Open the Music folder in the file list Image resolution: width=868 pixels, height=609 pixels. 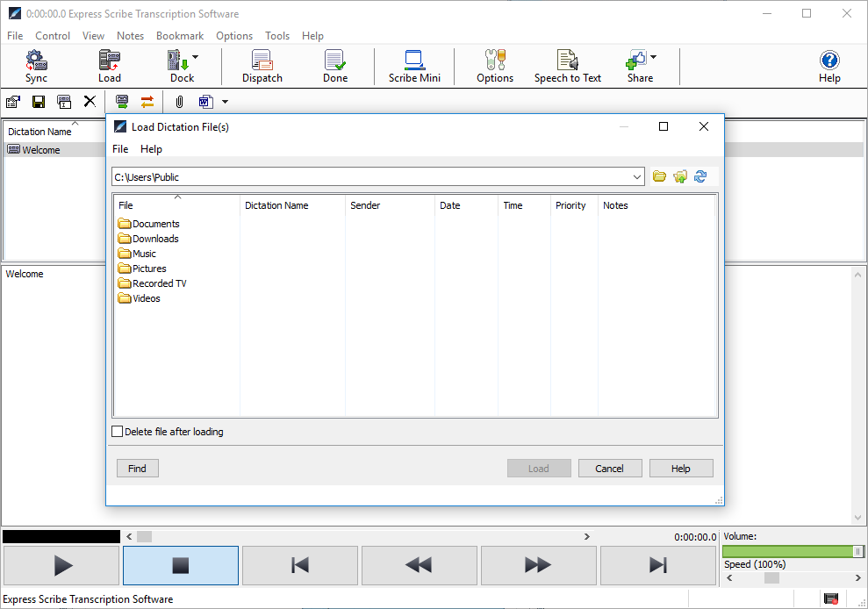click(x=144, y=253)
